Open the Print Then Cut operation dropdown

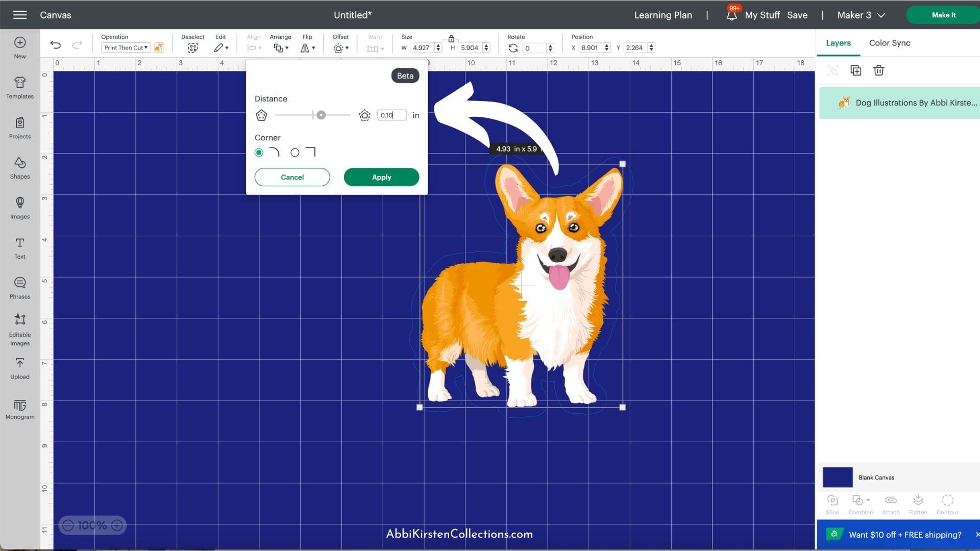coord(126,47)
